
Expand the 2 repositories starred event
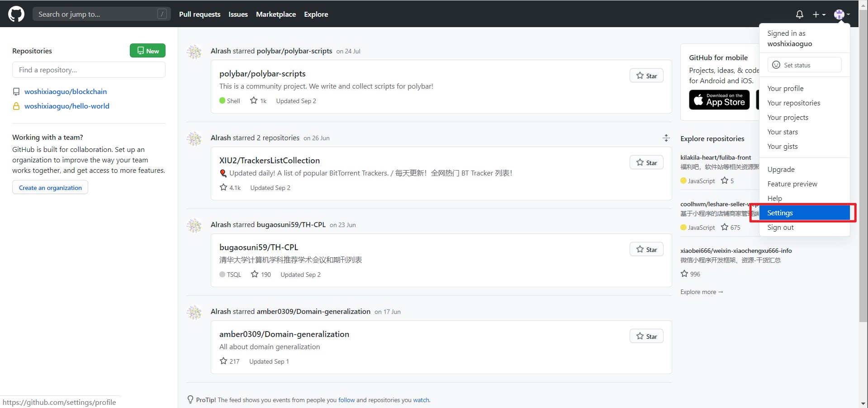pos(666,138)
